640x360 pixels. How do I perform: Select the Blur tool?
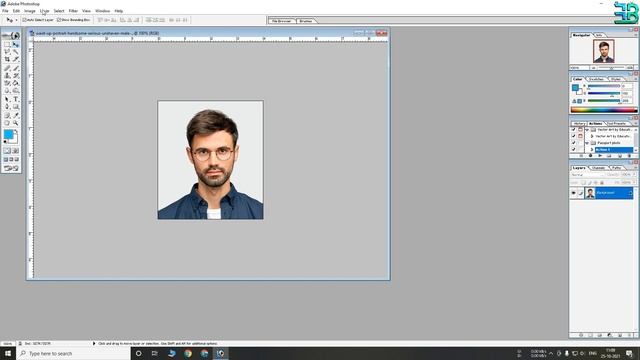7,91
